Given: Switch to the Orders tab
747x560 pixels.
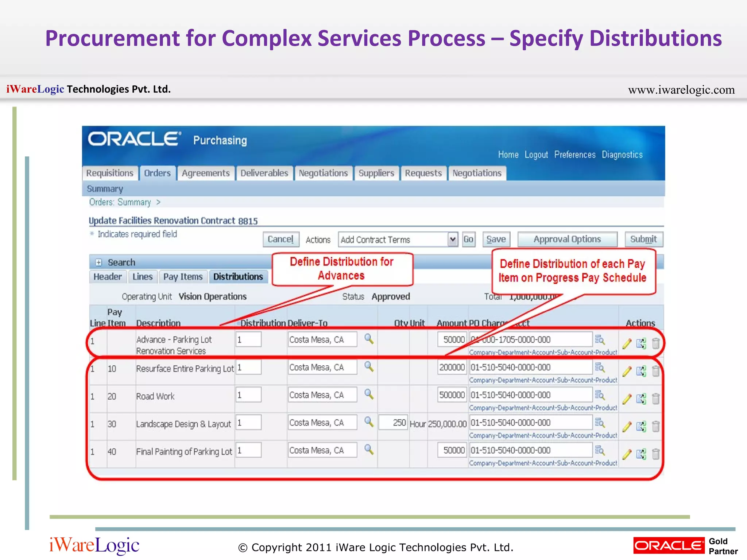Looking at the screenshot, I should point(157,173).
